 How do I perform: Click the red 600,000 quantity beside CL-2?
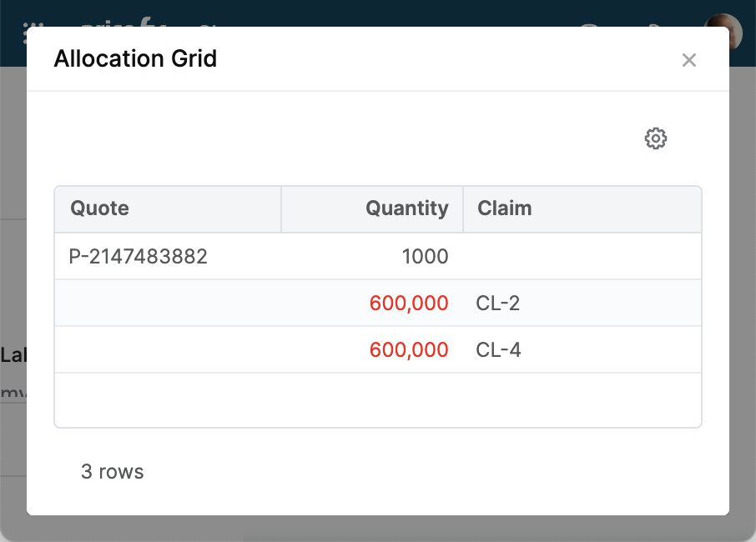tap(409, 303)
